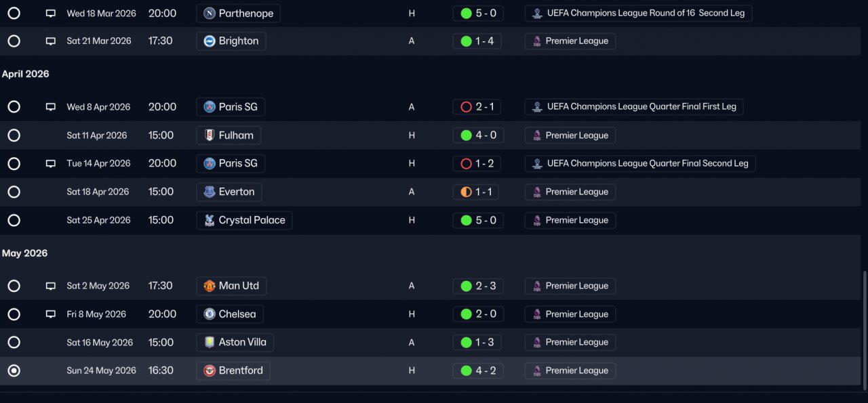
Task: Select the radio button for Sat 2 May Man Utd
Action: [x=14, y=286]
